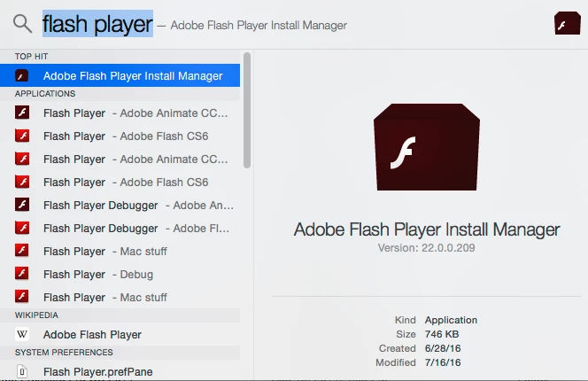The image size is (588, 381).
Task: Click the Modified date '7/16/16'
Action: [x=443, y=362]
